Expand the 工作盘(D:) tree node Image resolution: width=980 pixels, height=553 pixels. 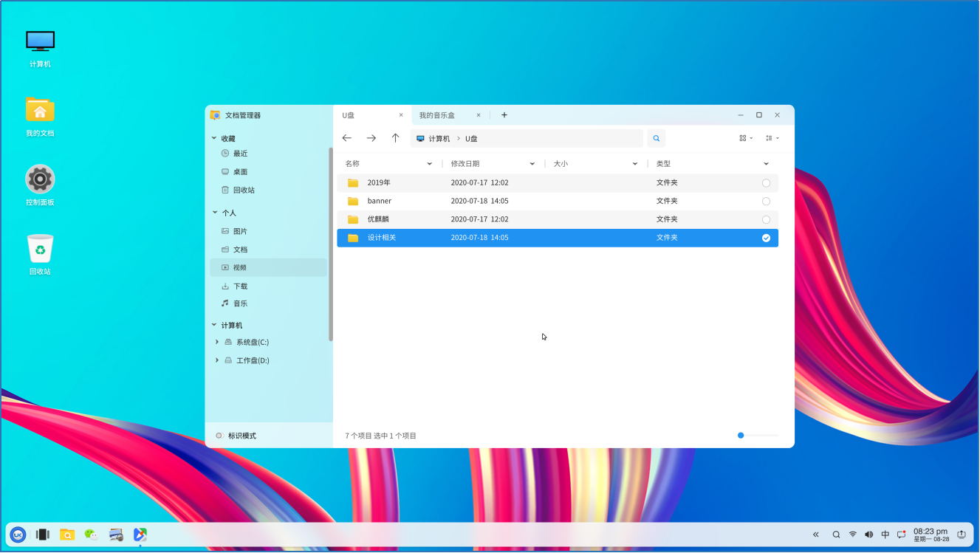217,360
